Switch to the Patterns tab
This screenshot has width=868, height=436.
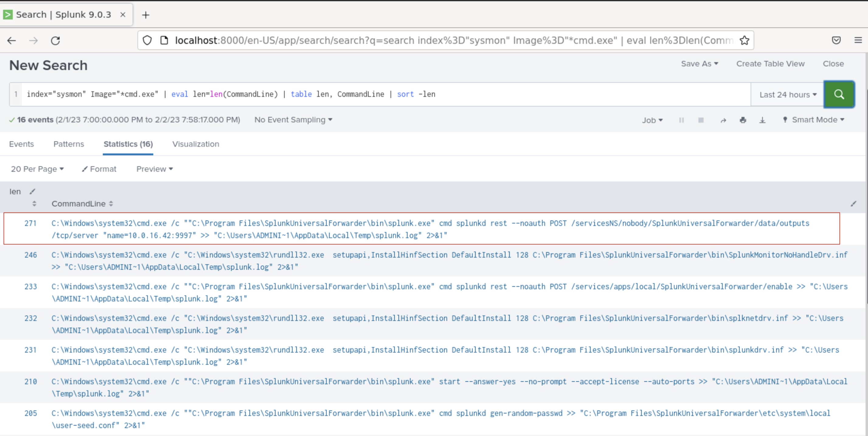(x=69, y=144)
